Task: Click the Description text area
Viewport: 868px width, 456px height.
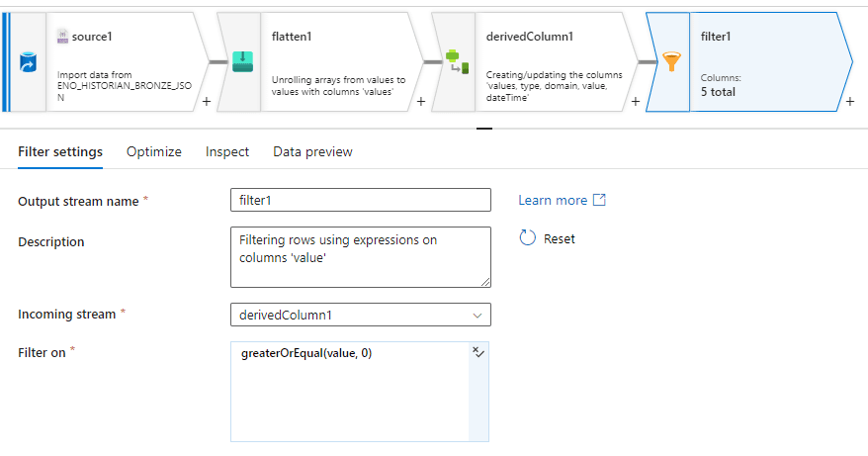Action: click(x=360, y=256)
